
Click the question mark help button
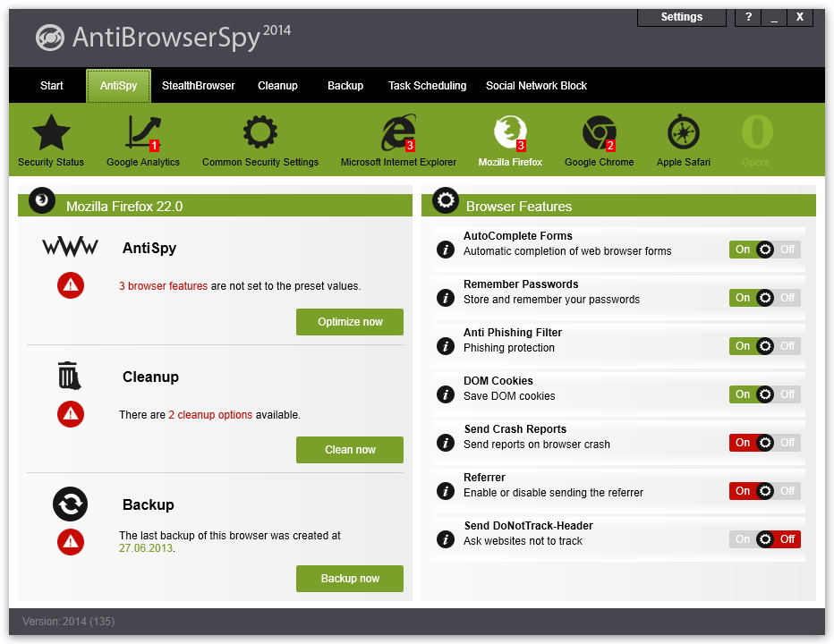click(x=748, y=17)
